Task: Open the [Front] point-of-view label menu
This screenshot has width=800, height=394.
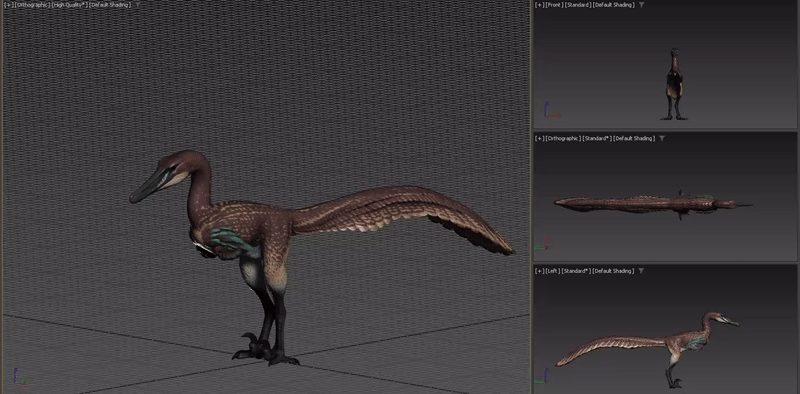Action: click(x=554, y=5)
